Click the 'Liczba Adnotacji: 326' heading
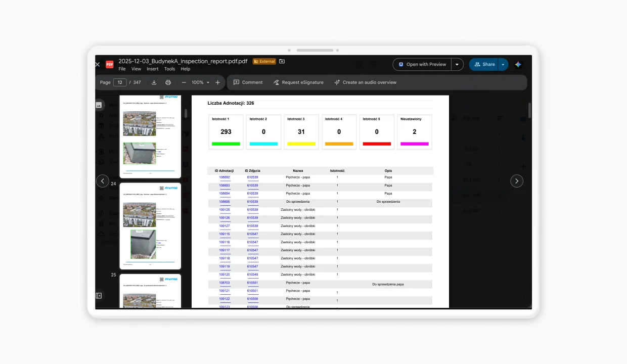 click(231, 103)
